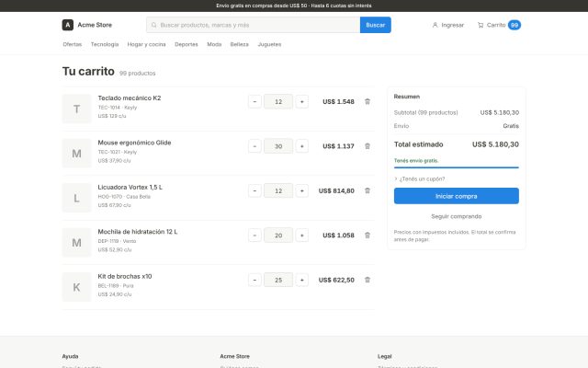Remove Mouse ergonómico Glide via trash icon
Image resolution: width=588 pixels, height=368 pixels.
pyautogui.click(x=367, y=146)
